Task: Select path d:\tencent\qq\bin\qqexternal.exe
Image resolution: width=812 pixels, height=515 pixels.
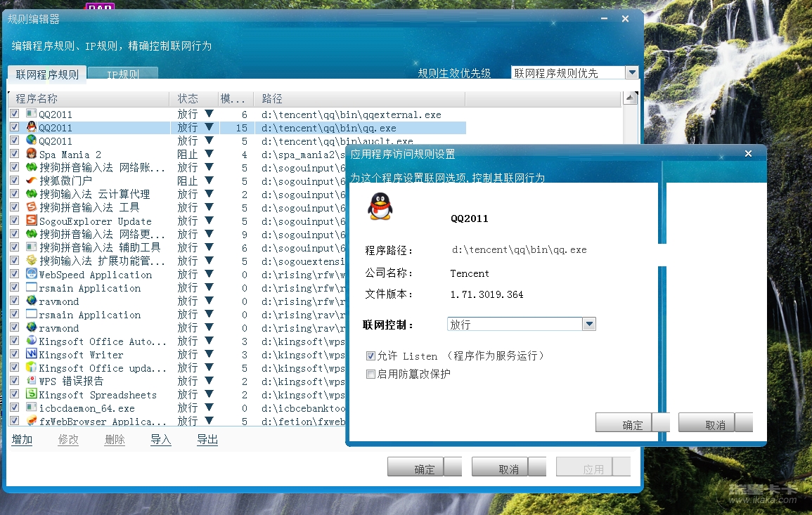Action: 351,115
